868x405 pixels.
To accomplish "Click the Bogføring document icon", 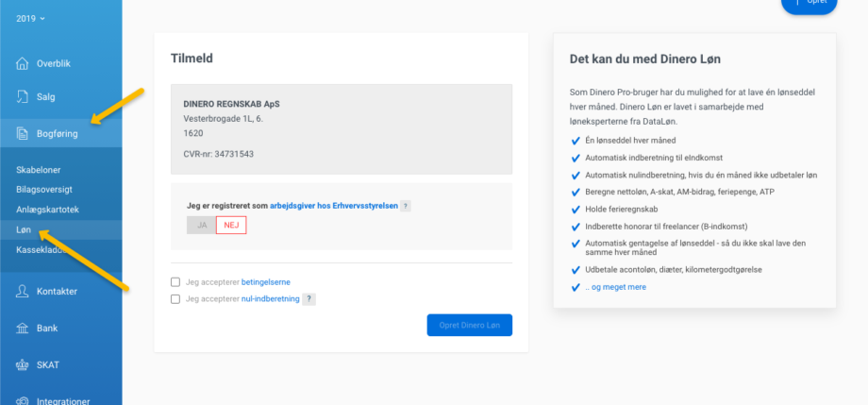I will 22,133.
